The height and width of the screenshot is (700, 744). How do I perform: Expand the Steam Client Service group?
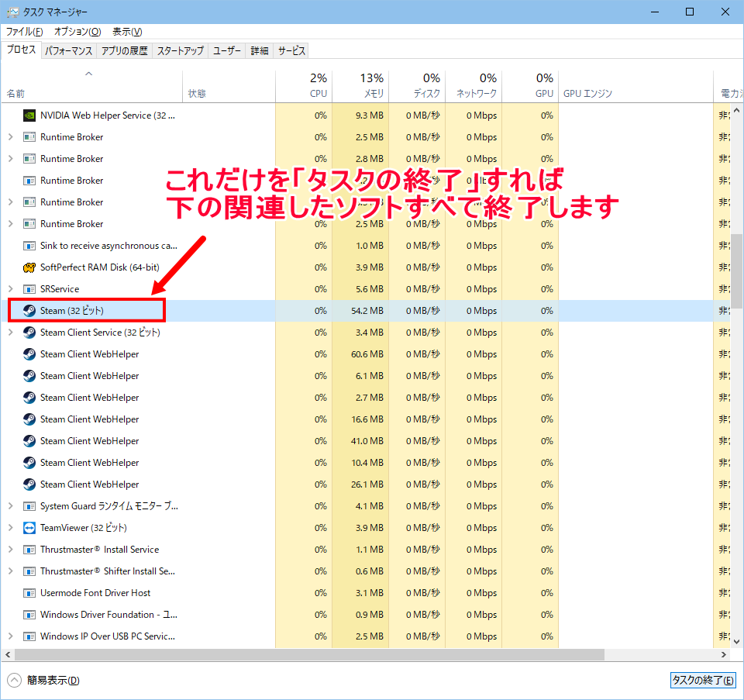pyautogui.click(x=10, y=333)
